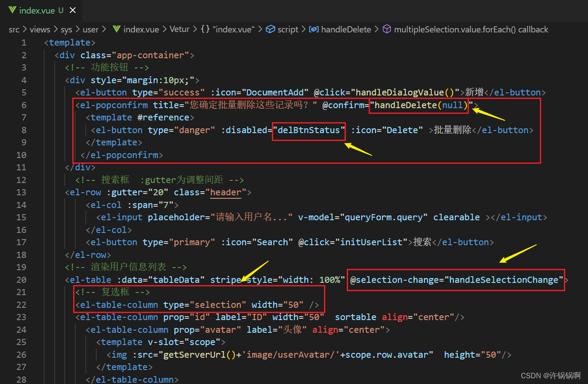The image size is (588, 384).
Task: Open the handleDelete breadcrumb segment
Action: pos(346,29)
